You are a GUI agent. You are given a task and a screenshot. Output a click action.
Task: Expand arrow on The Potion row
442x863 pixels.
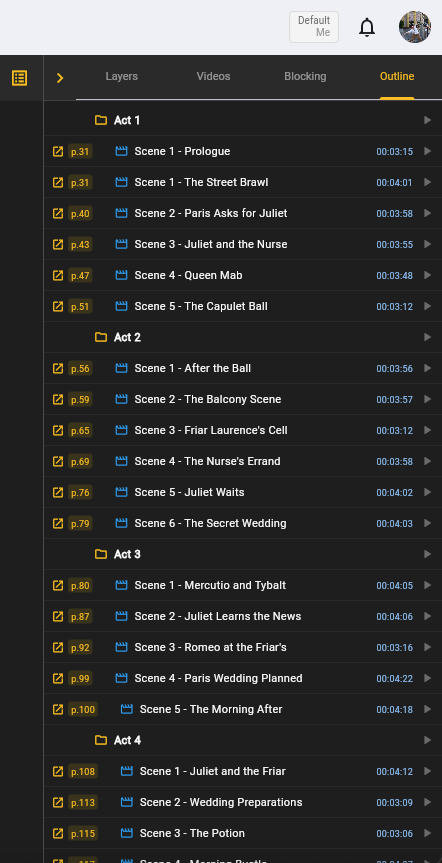coord(427,833)
